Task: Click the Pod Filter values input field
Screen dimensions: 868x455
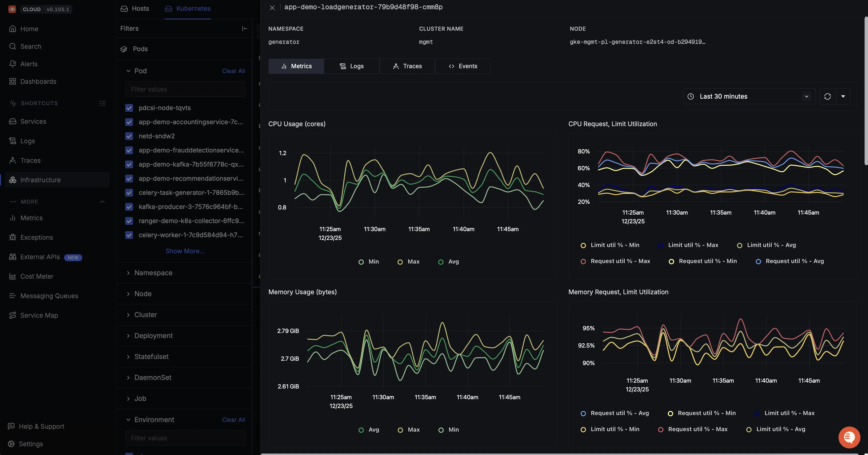Action: point(185,89)
